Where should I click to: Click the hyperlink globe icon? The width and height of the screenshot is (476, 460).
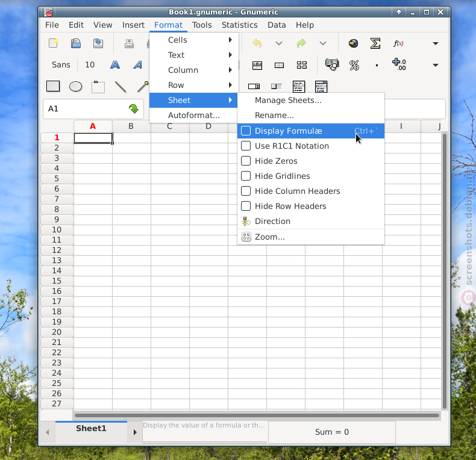coord(353,43)
